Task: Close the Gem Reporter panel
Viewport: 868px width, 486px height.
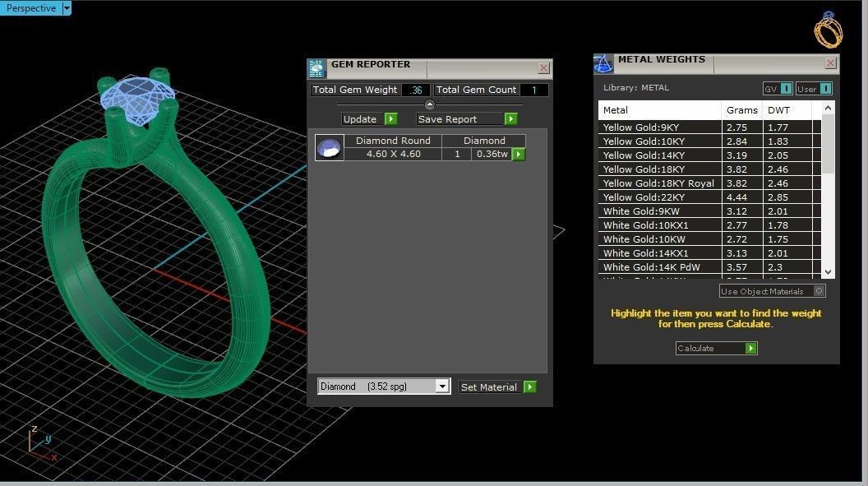Action: pos(543,68)
